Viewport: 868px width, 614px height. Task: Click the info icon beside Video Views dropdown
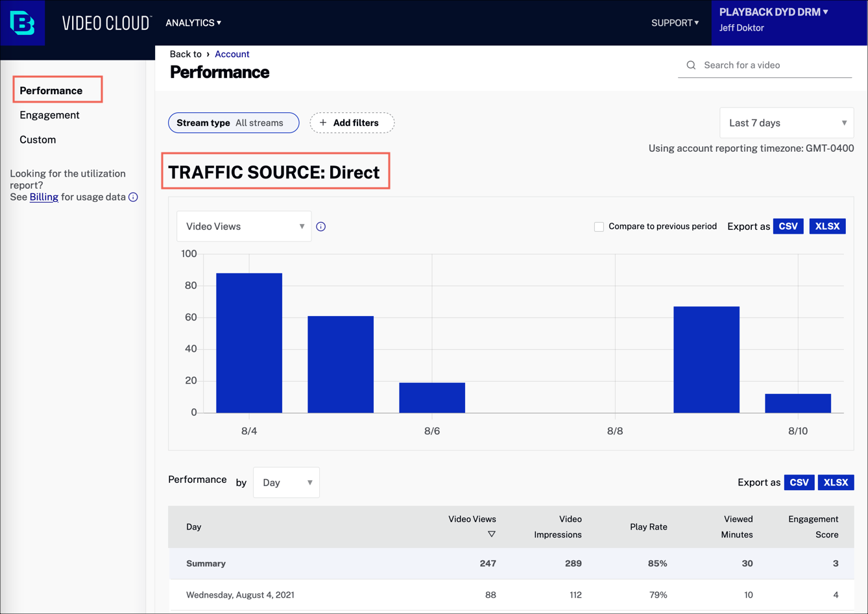coord(320,227)
